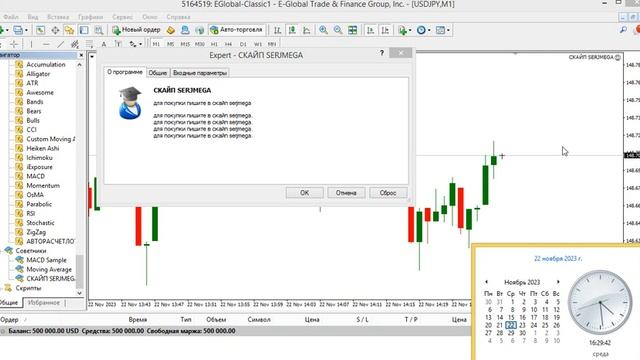Toggle chart auto scroll

pyautogui.click(x=371, y=30)
